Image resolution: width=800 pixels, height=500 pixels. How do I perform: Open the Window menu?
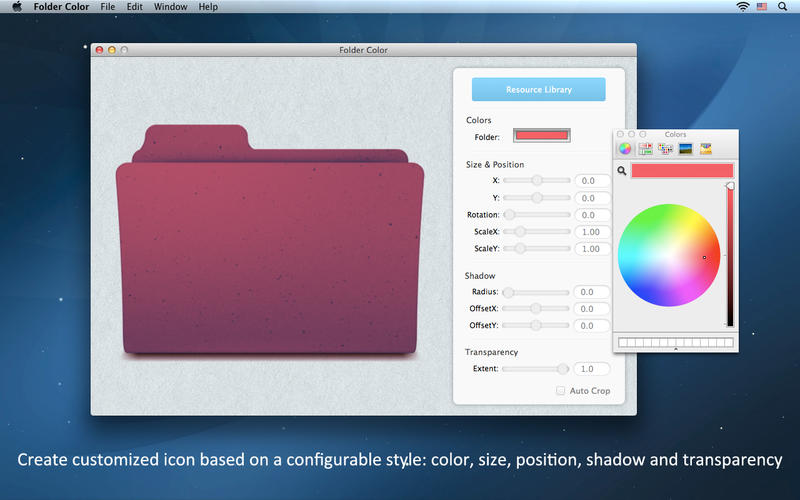(x=170, y=7)
